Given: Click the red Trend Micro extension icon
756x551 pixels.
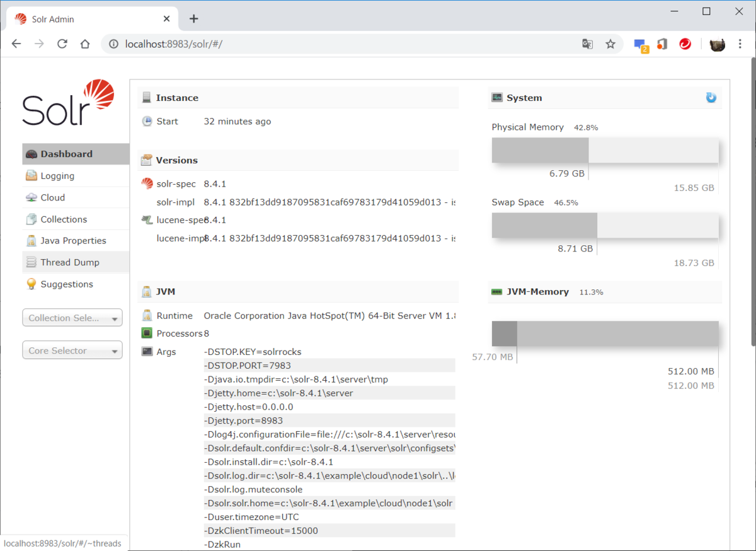Looking at the screenshot, I should tap(685, 44).
